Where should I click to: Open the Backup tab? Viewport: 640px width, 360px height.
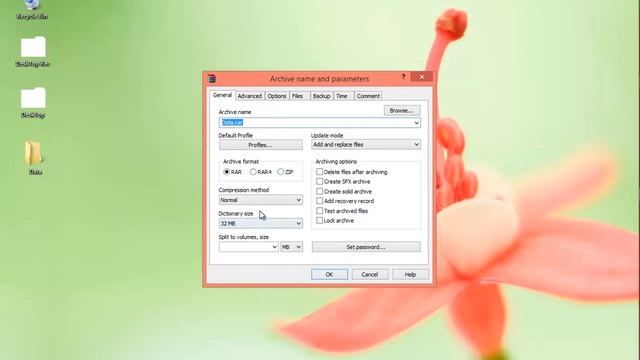pyautogui.click(x=321, y=96)
